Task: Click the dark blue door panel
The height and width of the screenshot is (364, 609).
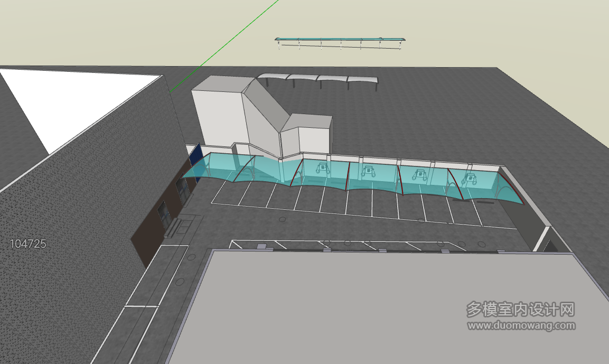Action: pyautogui.click(x=195, y=161)
